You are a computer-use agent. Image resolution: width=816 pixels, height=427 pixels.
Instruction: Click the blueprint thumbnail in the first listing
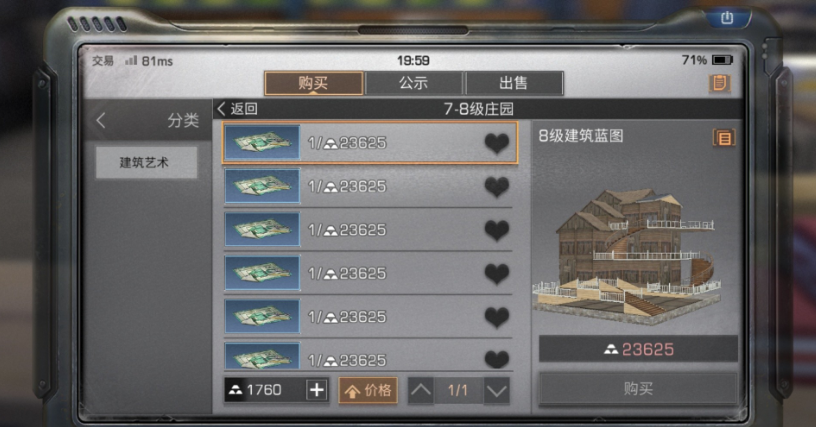(x=262, y=142)
